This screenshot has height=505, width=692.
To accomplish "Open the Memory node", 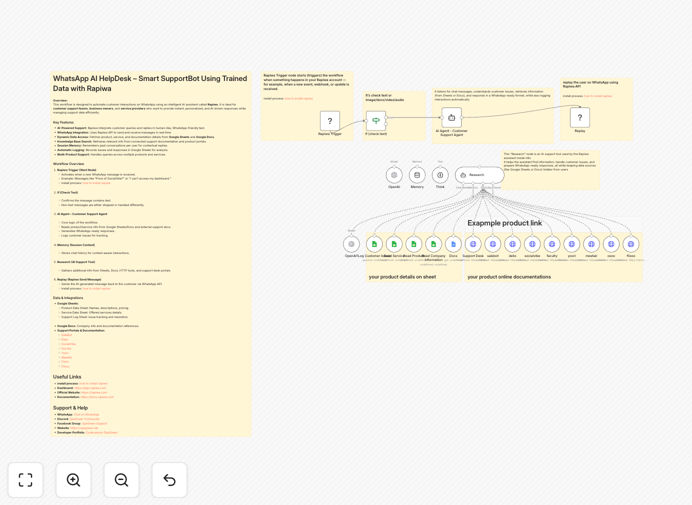I will (417, 175).
